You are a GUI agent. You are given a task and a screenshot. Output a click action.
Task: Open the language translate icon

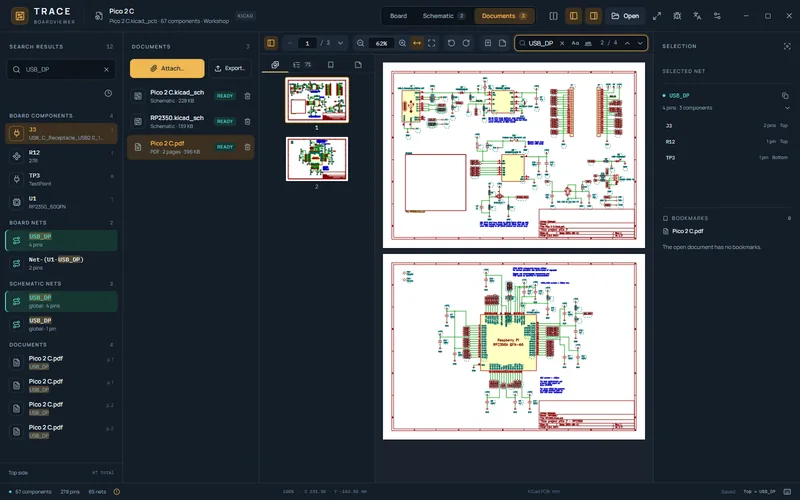pos(697,16)
